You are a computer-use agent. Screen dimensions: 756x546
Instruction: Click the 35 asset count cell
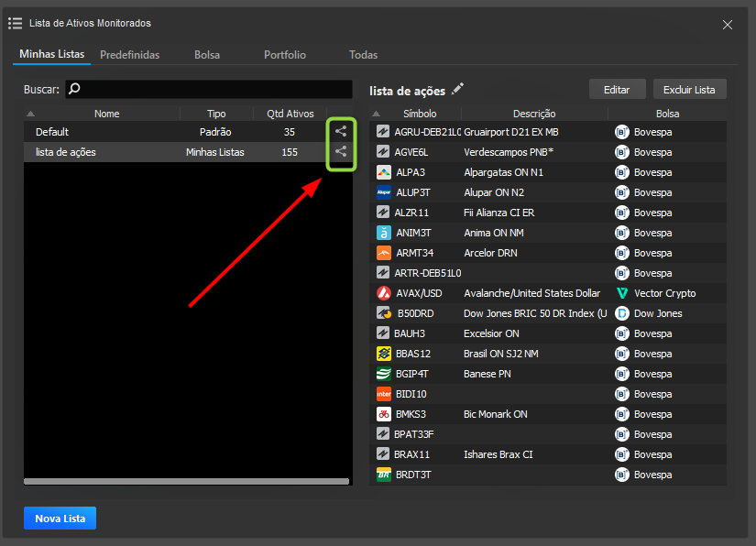(290, 132)
